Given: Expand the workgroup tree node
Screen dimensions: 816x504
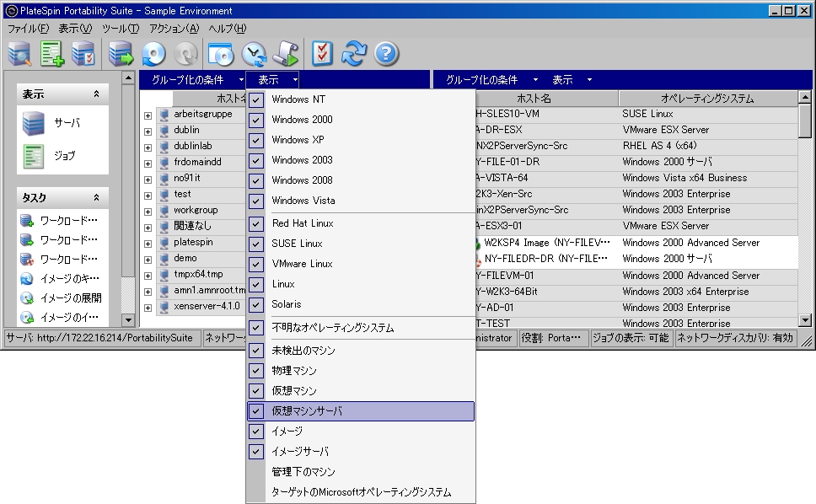Looking at the screenshot, I should (148, 212).
